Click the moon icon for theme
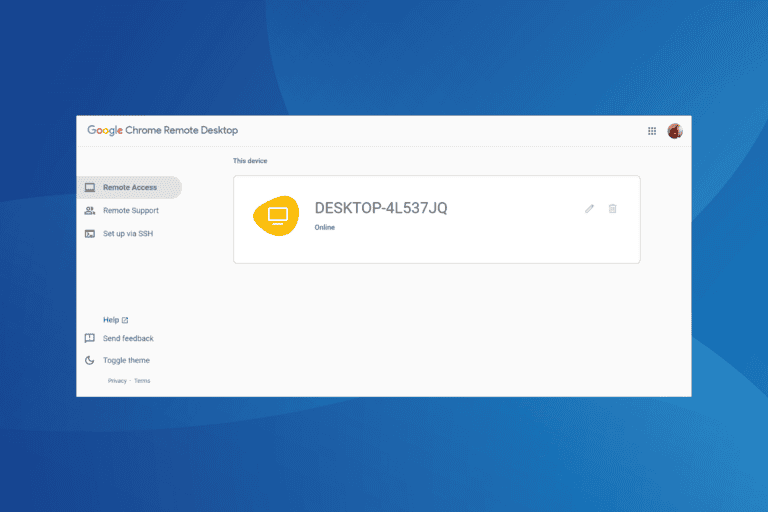Screen dimensions: 768x512 click(x=90, y=360)
